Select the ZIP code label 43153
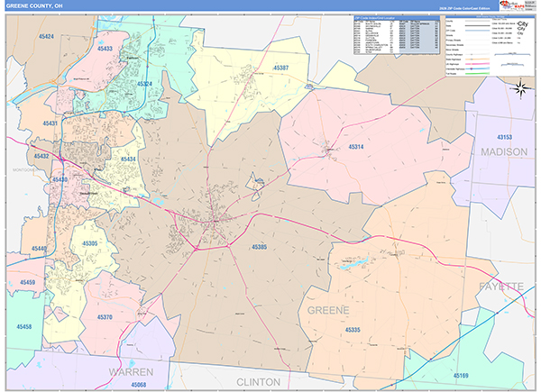Image resolution: width=541 pixels, height=392 pixels. click(504, 137)
